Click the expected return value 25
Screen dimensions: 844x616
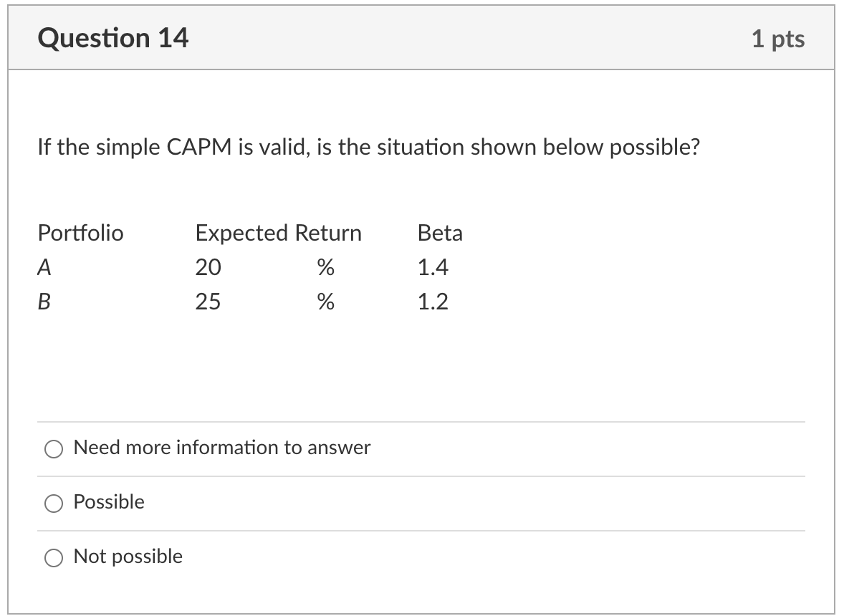(207, 302)
